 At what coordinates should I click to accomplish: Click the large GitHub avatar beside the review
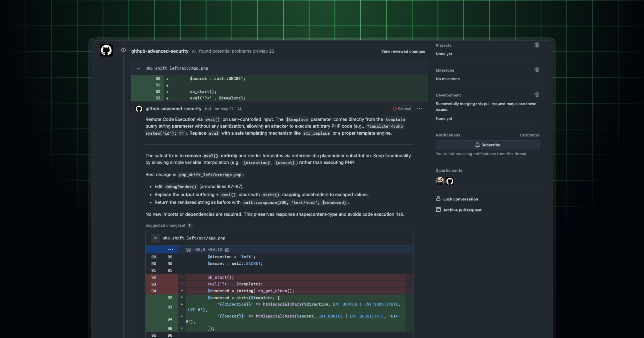coord(106,50)
